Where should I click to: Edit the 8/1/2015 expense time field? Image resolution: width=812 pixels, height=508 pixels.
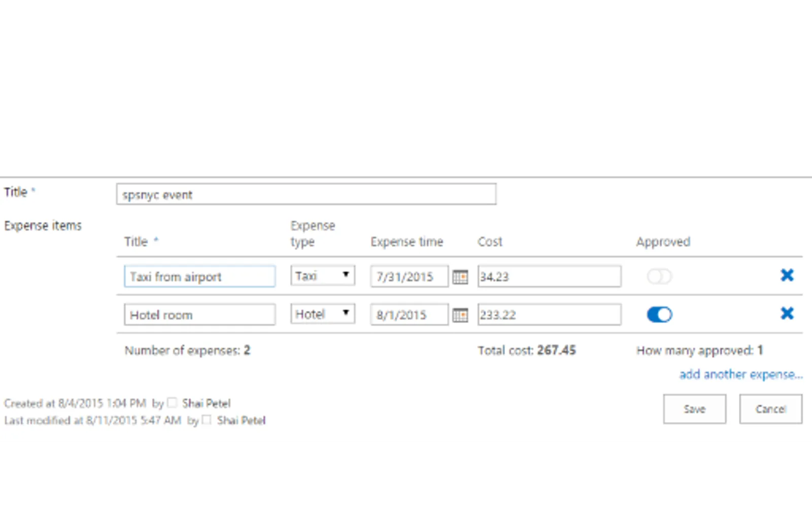coord(410,314)
